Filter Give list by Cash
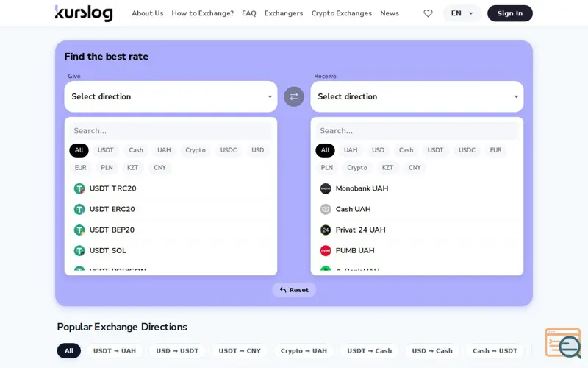588x368 pixels. pos(136,150)
